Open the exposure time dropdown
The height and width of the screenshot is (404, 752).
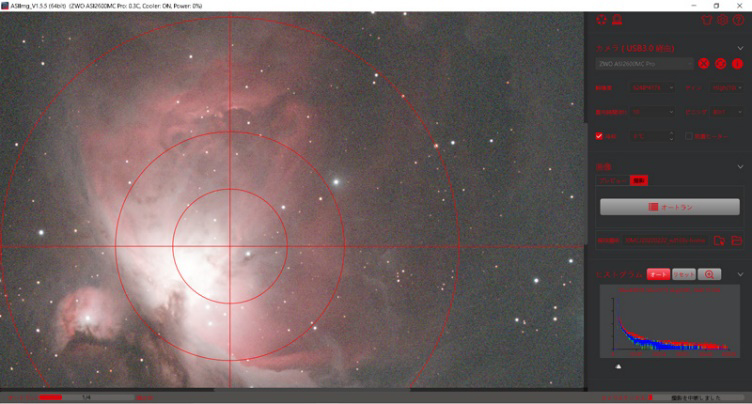point(652,112)
